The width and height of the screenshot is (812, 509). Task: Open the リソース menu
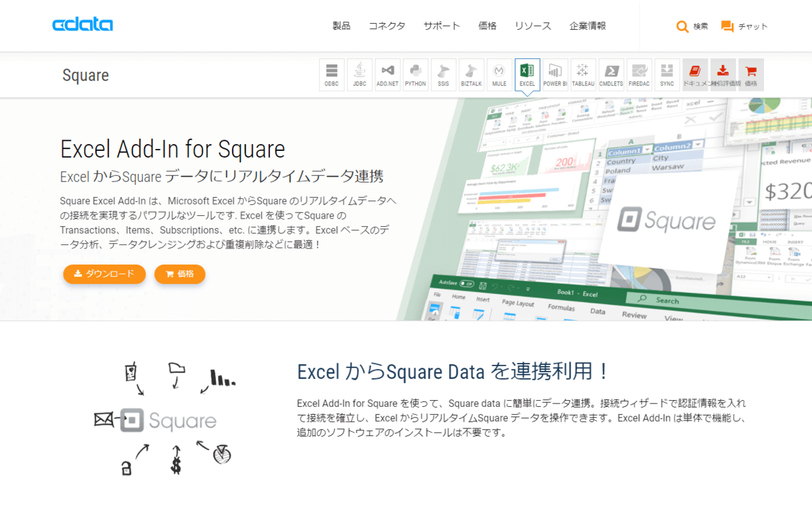pos(533,26)
